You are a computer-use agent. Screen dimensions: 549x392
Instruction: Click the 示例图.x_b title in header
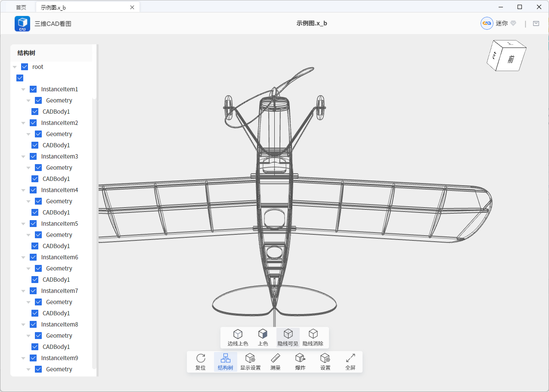(312, 23)
